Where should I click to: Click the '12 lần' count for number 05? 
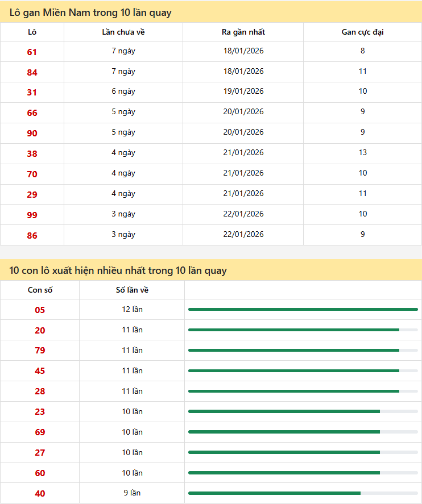pyautogui.click(x=132, y=310)
